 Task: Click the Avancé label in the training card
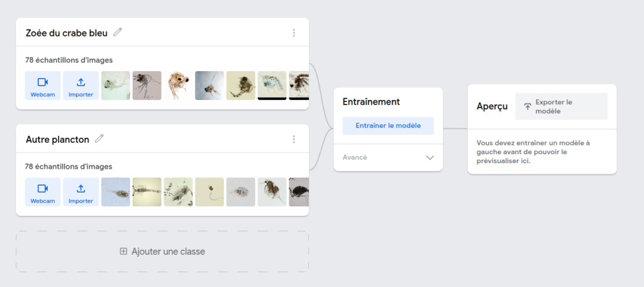tap(355, 157)
